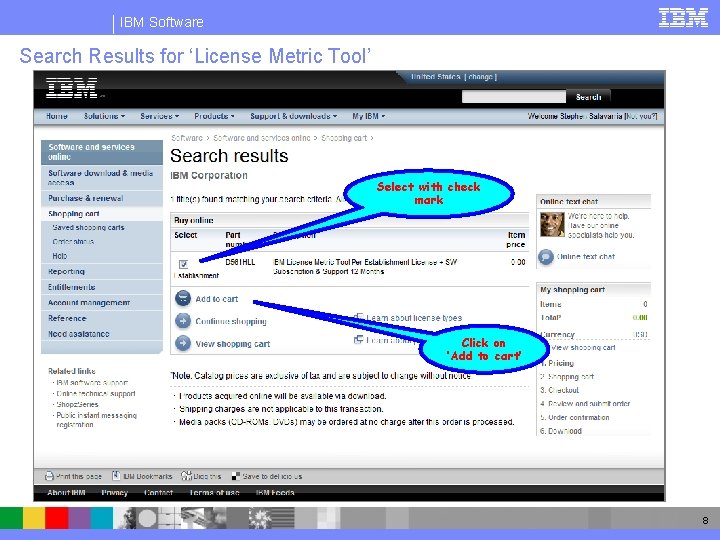
Task: Click the part number D561HLL
Action: pos(240,262)
